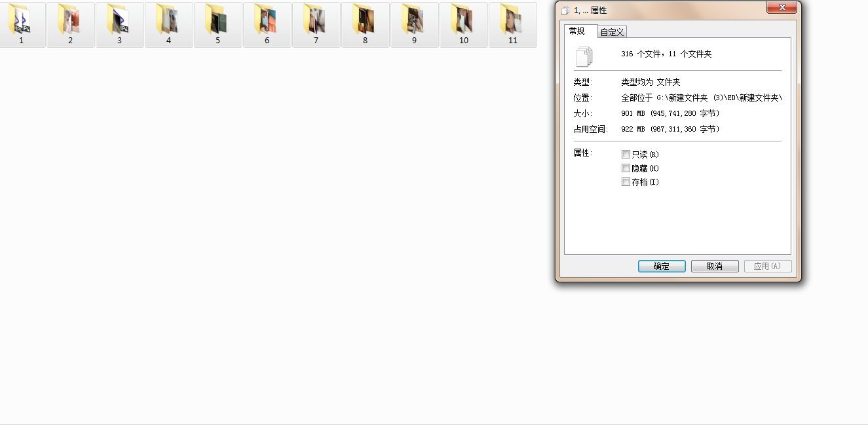The image size is (868, 425).
Task: Select folder 2 icon
Action: tap(70, 21)
